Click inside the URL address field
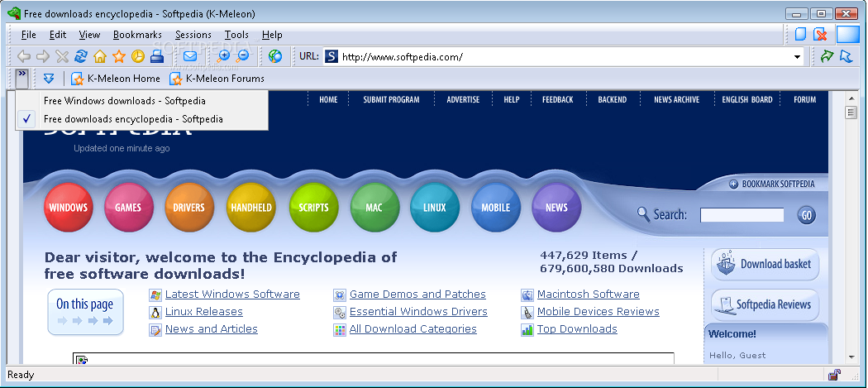 (x=565, y=56)
